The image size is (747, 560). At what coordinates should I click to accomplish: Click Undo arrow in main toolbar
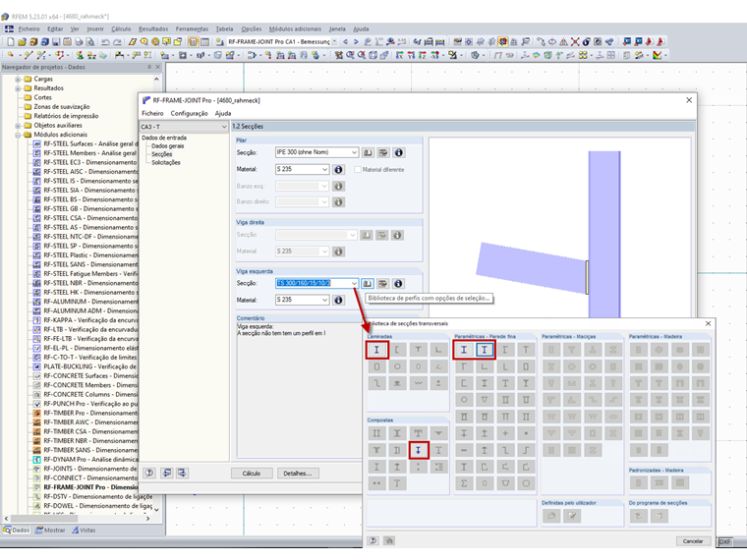tap(106, 42)
